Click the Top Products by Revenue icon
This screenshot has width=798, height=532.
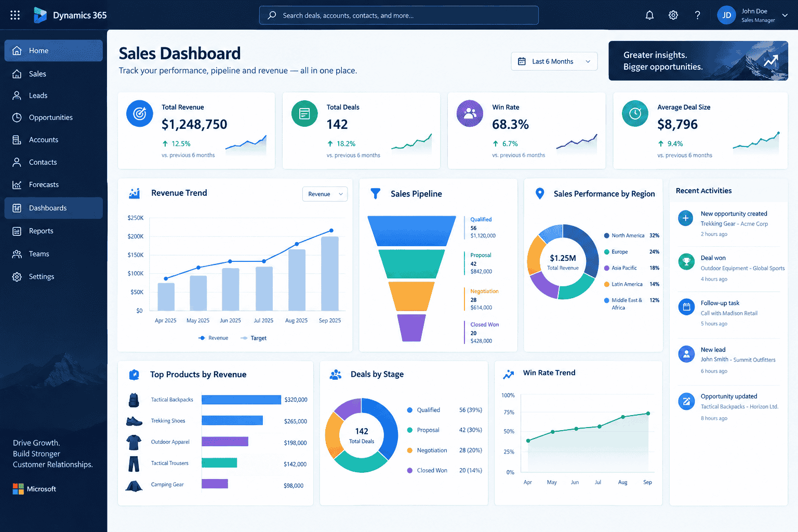coord(134,375)
